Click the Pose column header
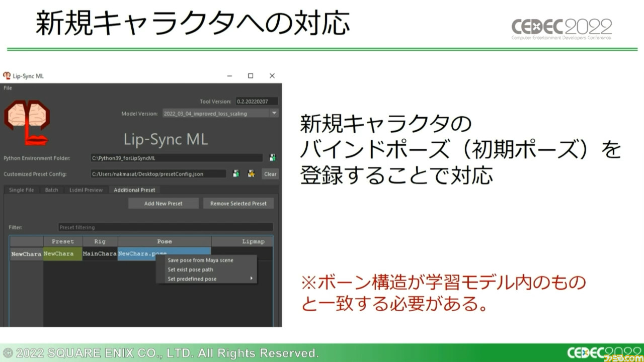This screenshot has height=362, width=644. [165, 242]
